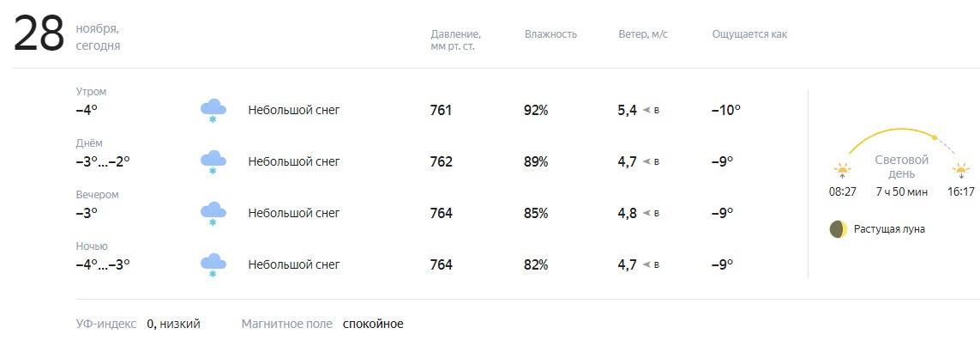Click the УФ-индекс value 0, низкий
980x340 pixels.
tap(173, 325)
